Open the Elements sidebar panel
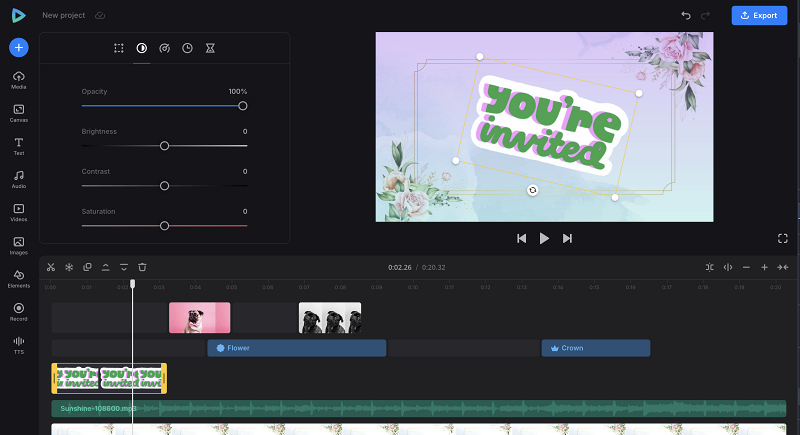The height and width of the screenshot is (435, 800). coord(19,279)
